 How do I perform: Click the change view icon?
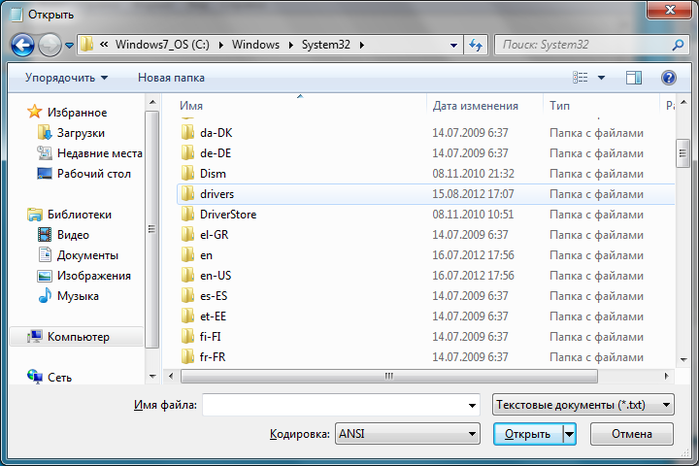580,78
